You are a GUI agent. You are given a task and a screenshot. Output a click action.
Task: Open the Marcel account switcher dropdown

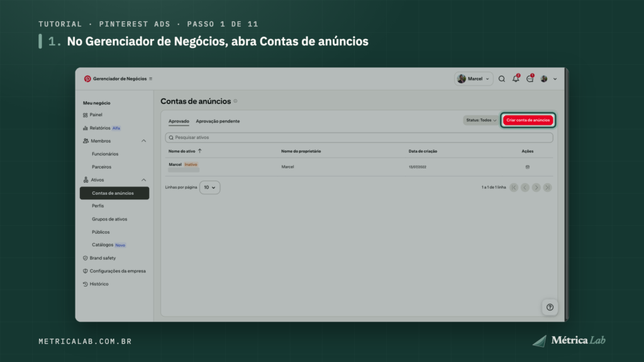pos(473,79)
